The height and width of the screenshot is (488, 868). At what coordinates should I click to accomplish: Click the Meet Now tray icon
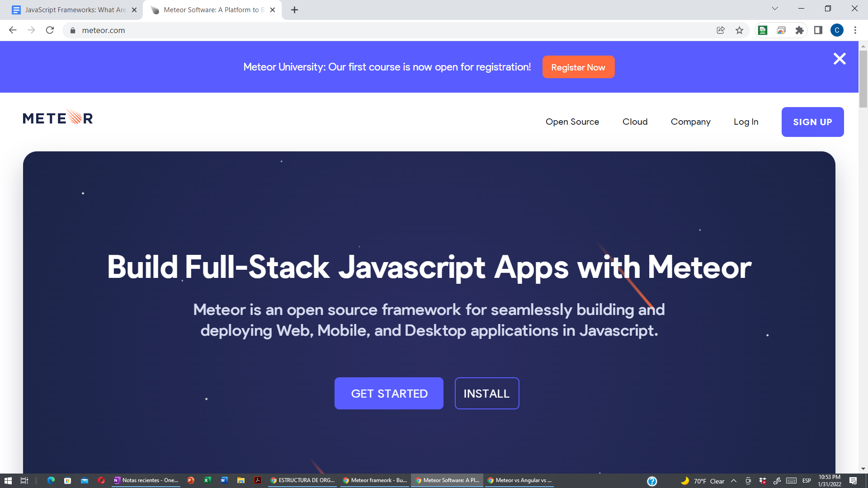[x=748, y=481]
